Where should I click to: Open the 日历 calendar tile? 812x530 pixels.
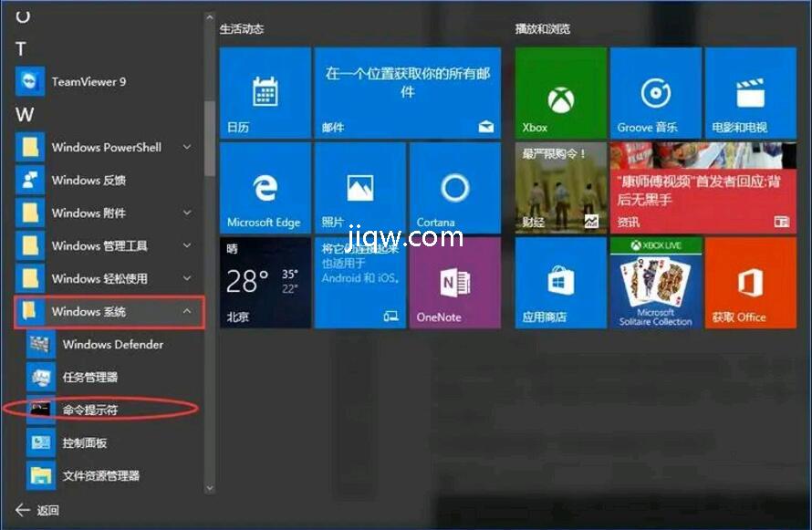(265, 93)
